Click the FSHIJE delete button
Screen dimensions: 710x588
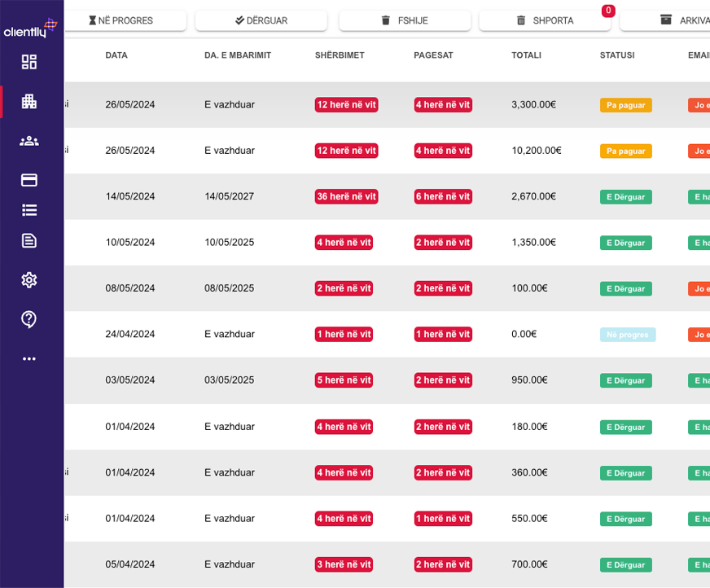(405, 20)
